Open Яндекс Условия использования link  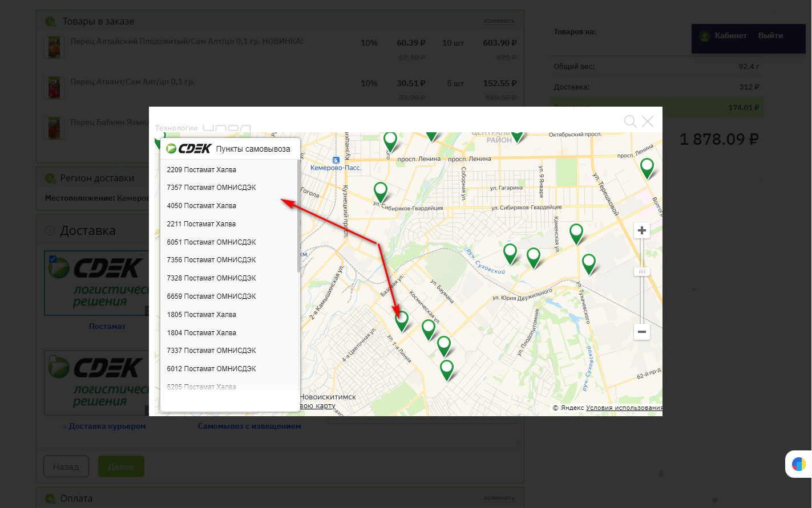click(x=624, y=408)
